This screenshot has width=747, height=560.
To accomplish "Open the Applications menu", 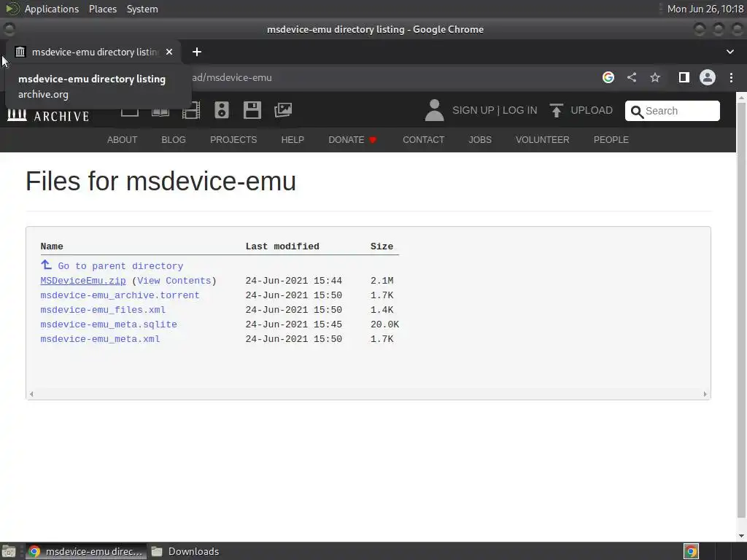I will pos(52,9).
